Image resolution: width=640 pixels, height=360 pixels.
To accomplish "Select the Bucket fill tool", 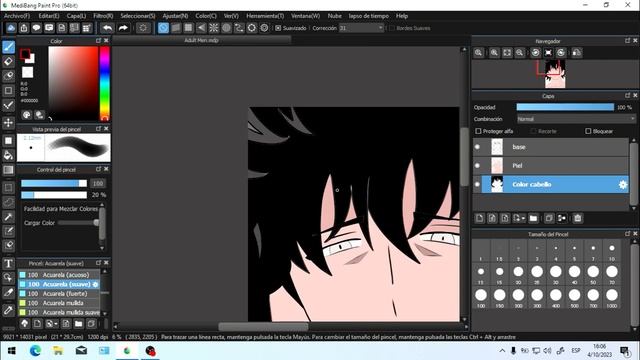I will coord(9,155).
